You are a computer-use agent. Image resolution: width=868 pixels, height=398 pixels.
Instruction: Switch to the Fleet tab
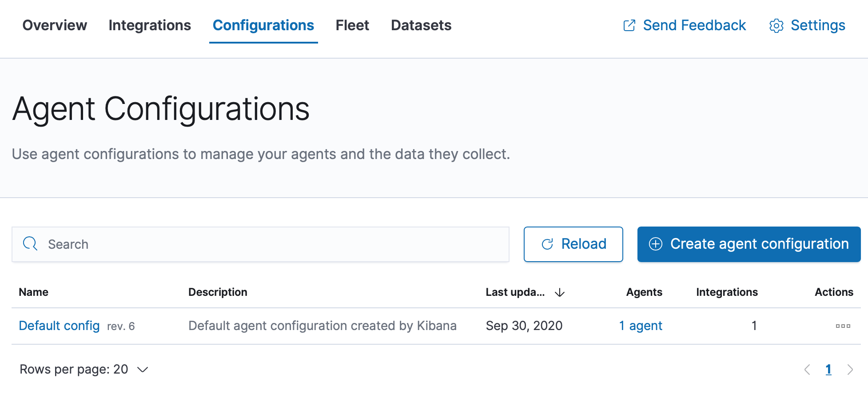(x=352, y=25)
